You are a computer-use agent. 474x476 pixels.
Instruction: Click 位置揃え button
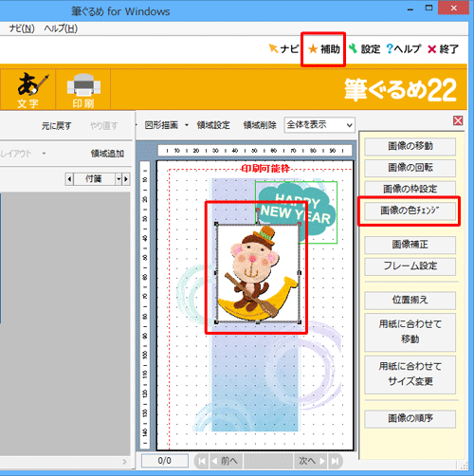pyautogui.click(x=410, y=300)
